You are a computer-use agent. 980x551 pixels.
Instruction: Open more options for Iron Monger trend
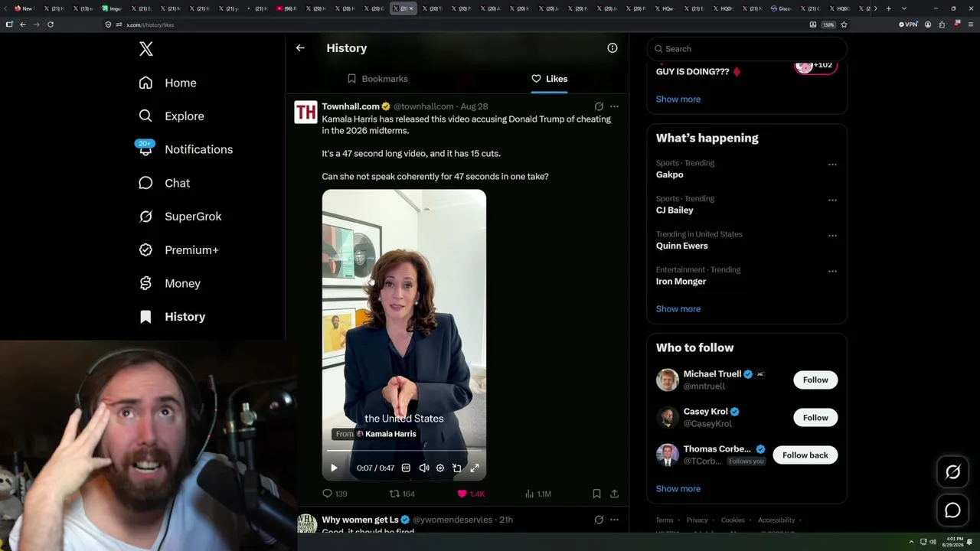[x=832, y=272]
